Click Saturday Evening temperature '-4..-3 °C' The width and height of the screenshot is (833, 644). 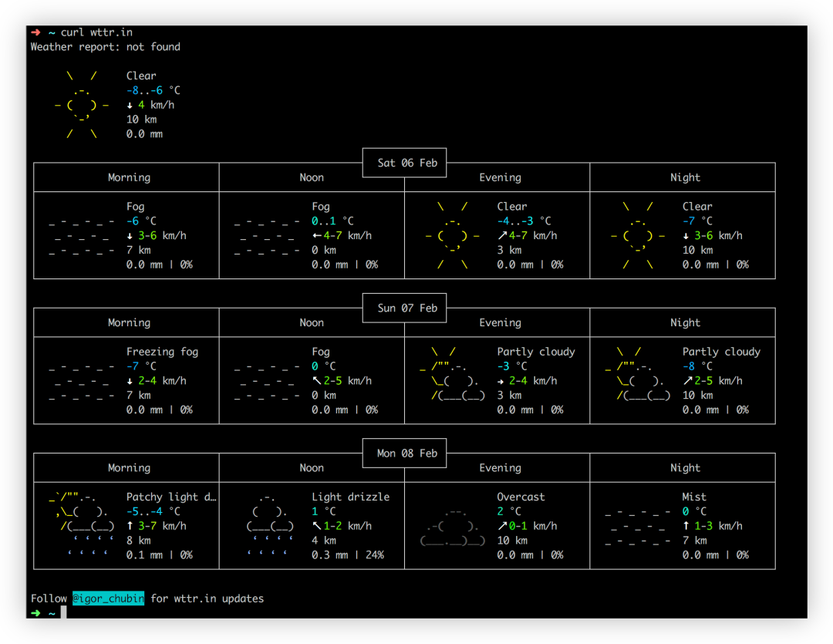tap(524, 221)
